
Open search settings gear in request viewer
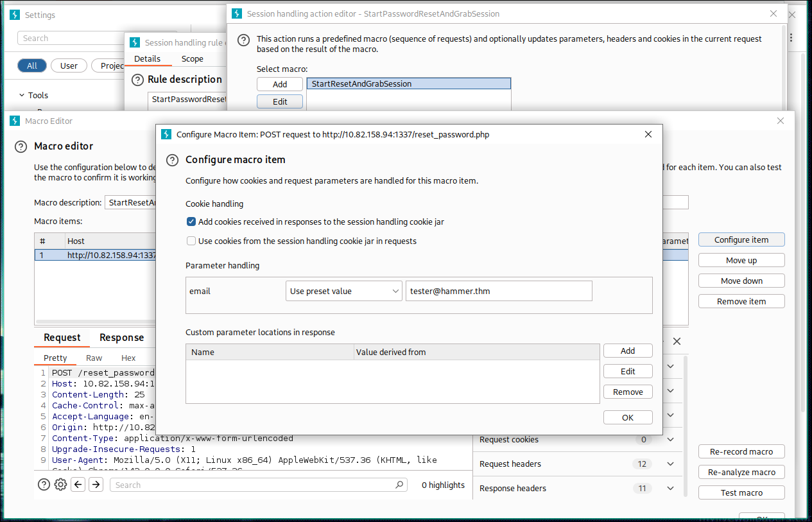[60, 485]
